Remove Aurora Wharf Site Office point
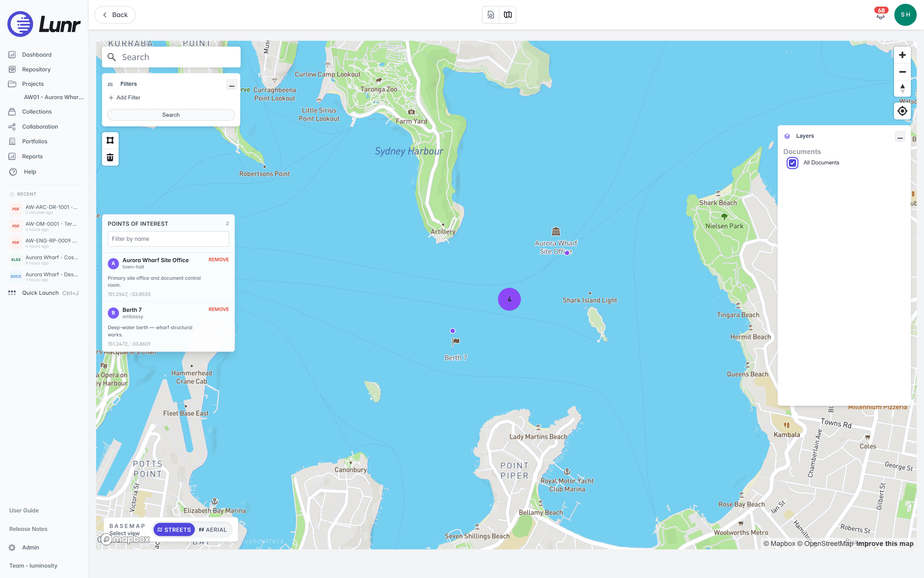This screenshot has width=924, height=578. [x=218, y=260]
